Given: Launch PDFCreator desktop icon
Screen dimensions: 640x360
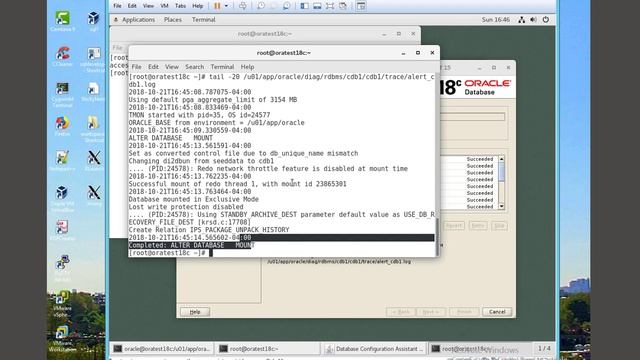Looking at the screenshot, I should (62, 230).
